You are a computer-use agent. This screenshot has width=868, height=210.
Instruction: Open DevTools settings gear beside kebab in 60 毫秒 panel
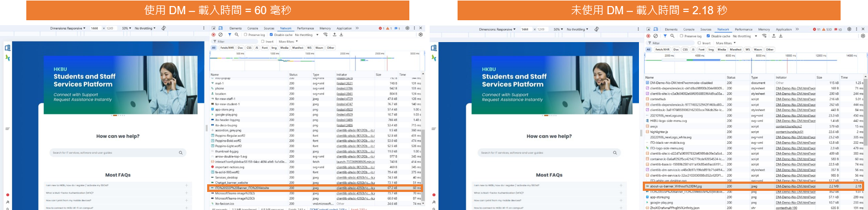[x=407, y=28]
